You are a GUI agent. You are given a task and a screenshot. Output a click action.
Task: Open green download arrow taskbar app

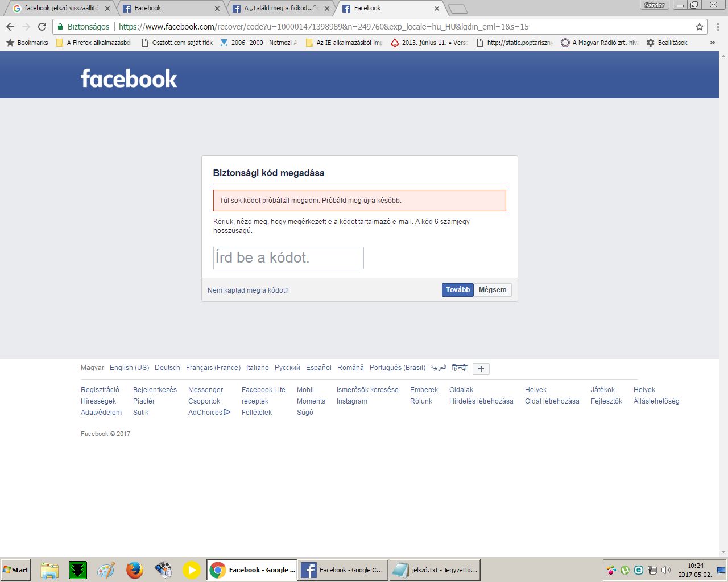point(78,570)
